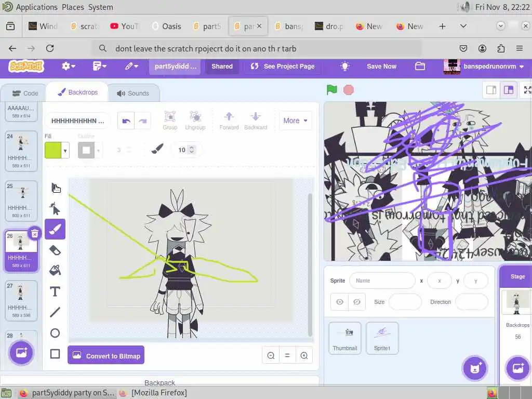Select the Select arrow tool
The image size is (532, 399).
[x=55, y=188]
